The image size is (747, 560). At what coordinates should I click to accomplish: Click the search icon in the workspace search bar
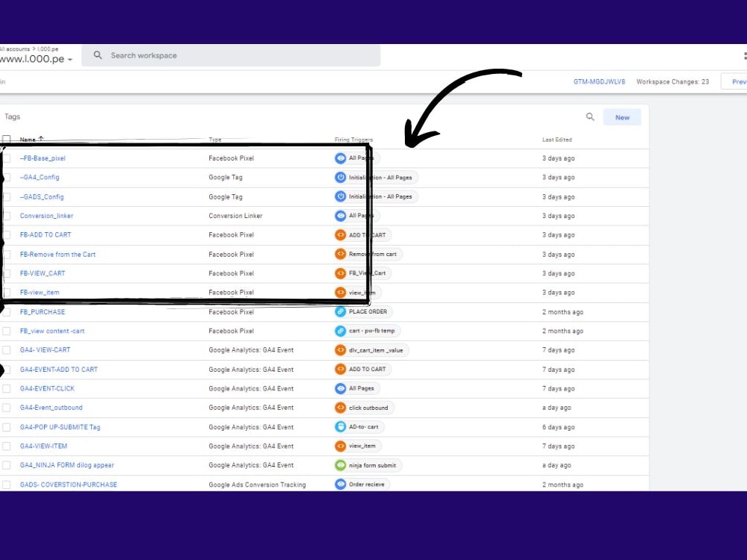click(x=97, y=55)
